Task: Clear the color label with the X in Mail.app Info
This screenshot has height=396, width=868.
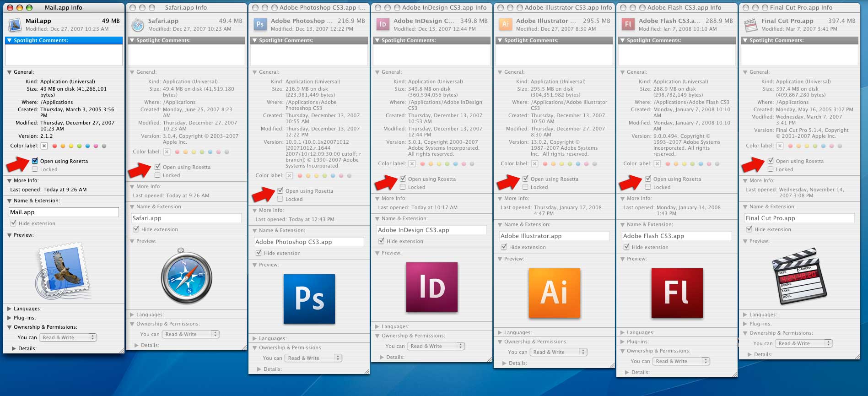Action: pyautogui.click(x=44, y=146)
